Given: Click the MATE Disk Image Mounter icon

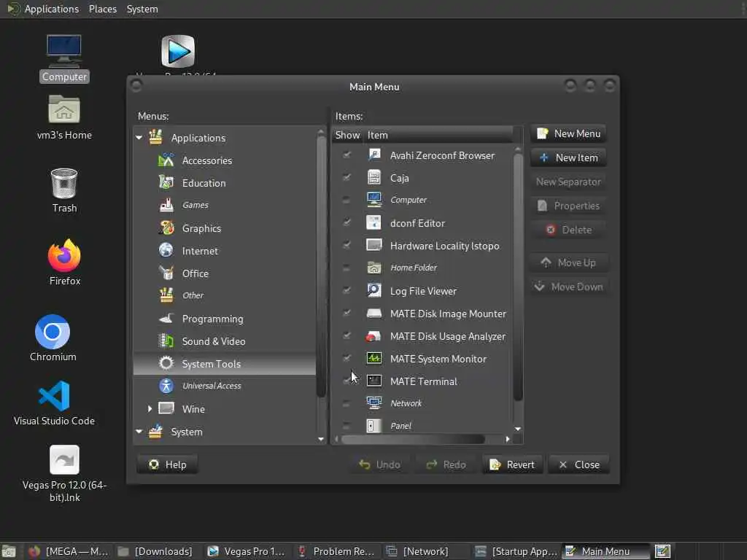Looking at the screenshot, I should click(374, 313).
